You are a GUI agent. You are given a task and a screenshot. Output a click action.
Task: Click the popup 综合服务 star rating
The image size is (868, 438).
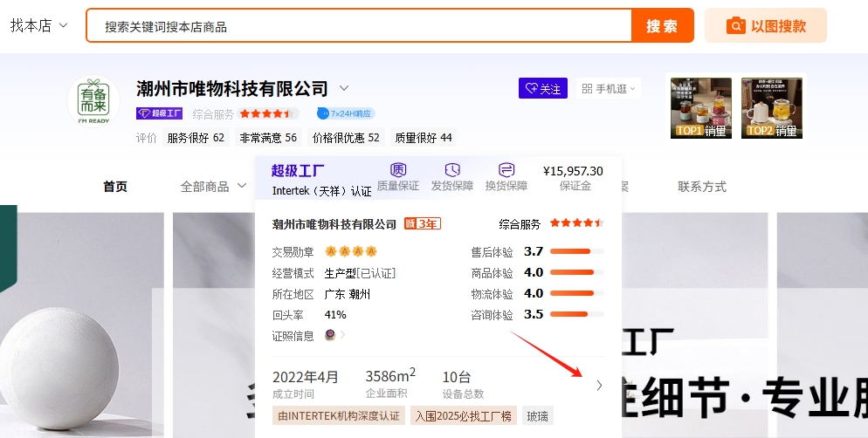[577, 223]
